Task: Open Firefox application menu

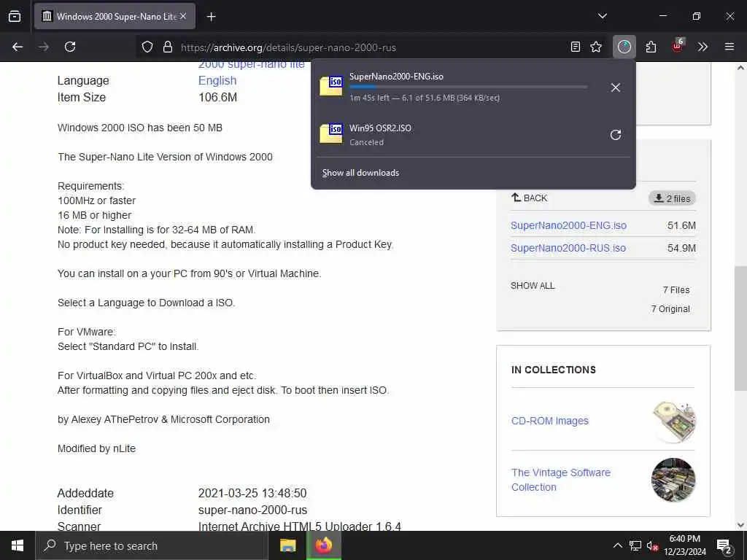Action: (x=729, y=47)
